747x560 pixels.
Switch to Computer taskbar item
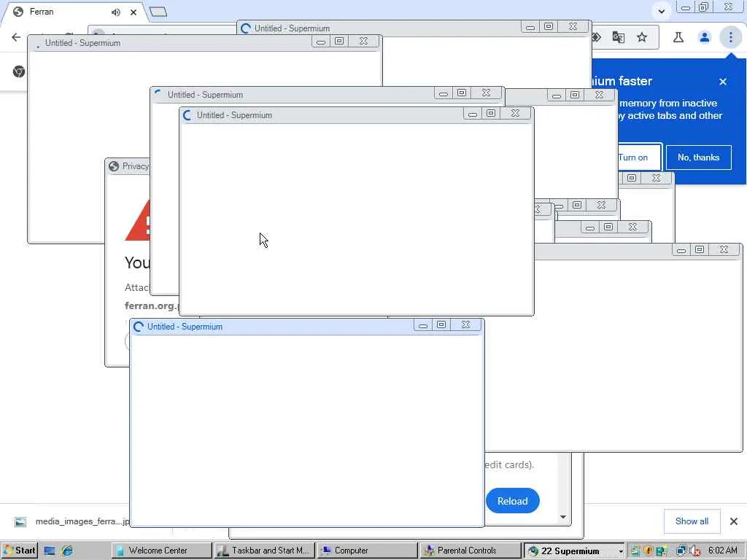tap(368, 551)
